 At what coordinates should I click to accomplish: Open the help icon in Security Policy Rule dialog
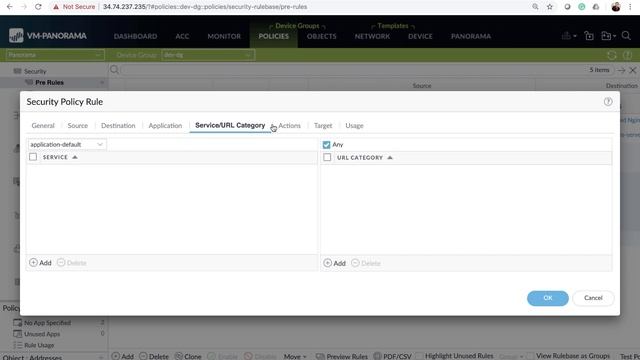tap(608, 102)
